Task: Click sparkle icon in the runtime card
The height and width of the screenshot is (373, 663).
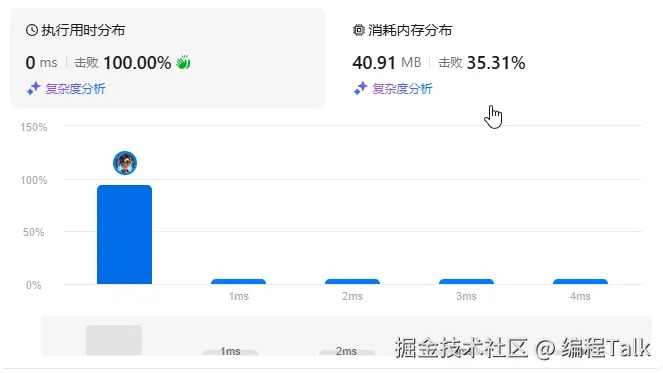Action: [x=33, y=88]
